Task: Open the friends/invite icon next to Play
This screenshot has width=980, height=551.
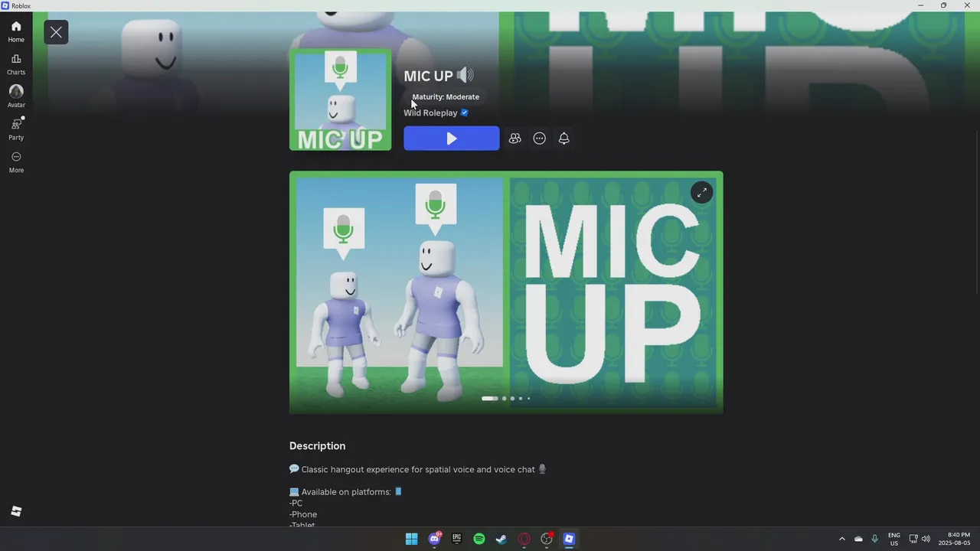Action: click(x=514, y=139)
